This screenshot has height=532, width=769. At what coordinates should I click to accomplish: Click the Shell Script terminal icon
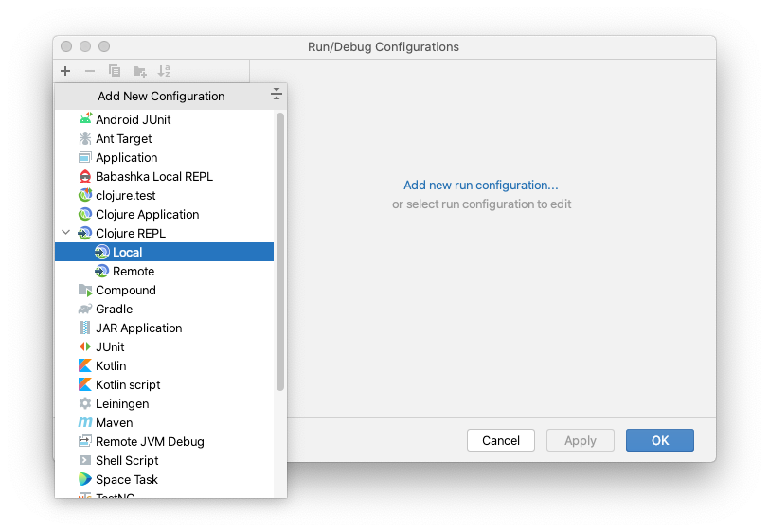coord(85,460)
